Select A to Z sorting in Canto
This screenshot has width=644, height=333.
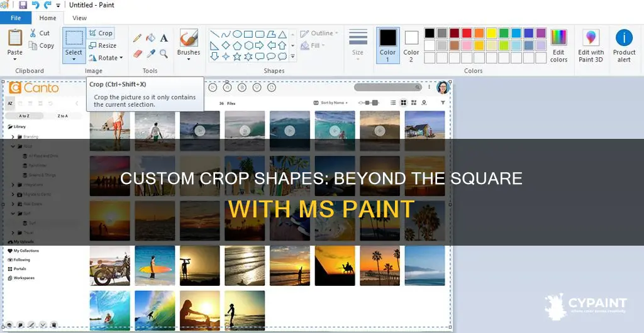[x=25, y=116]
